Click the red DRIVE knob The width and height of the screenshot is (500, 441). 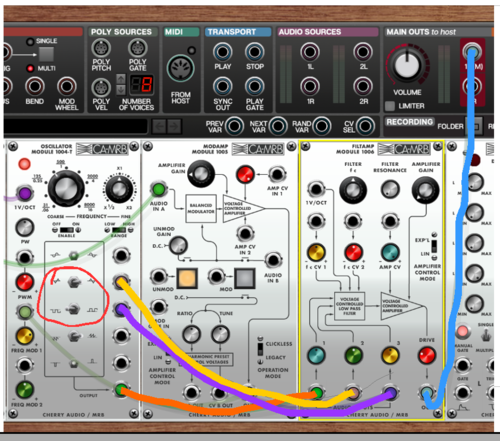[427, 355]
